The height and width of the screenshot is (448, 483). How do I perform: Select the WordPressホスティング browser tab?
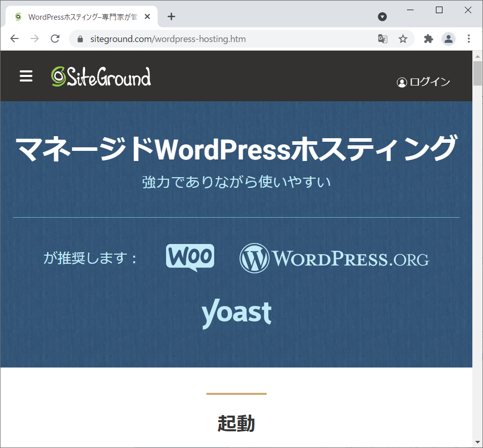click(81, 17)
